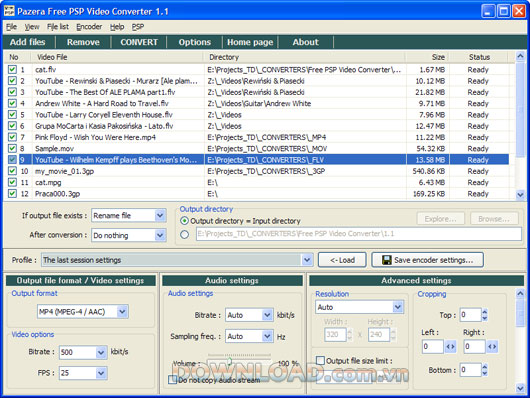The width and height of the screenshot is (530, 398).
Task: Click the file list scrollbar up arrow
Action: click(x=520, y=56)
